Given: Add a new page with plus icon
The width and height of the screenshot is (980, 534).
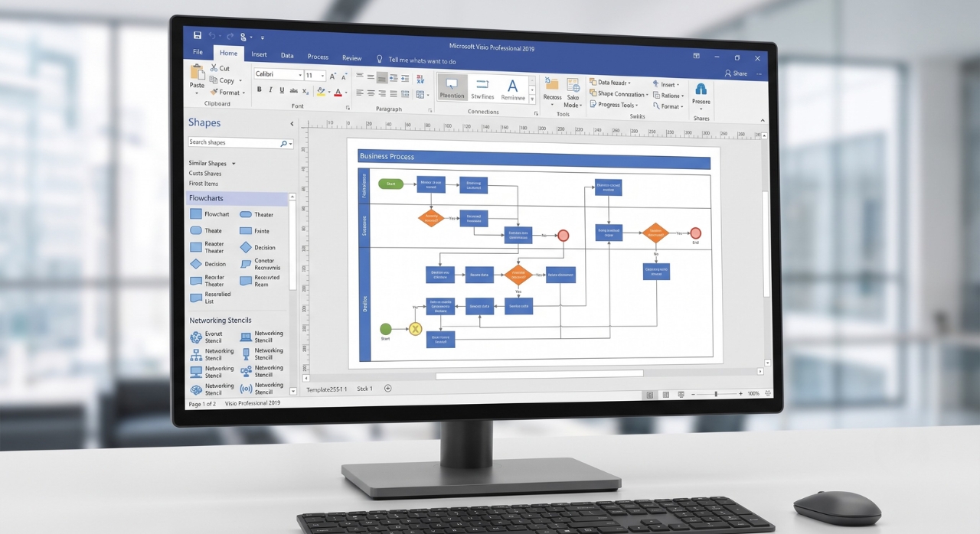Looking at the screenshot, I should pyautogui.click(x=387, y=389).
